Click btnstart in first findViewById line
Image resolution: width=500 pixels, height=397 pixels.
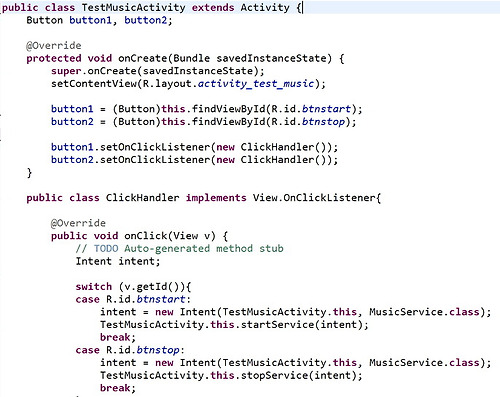coord(327,109)
